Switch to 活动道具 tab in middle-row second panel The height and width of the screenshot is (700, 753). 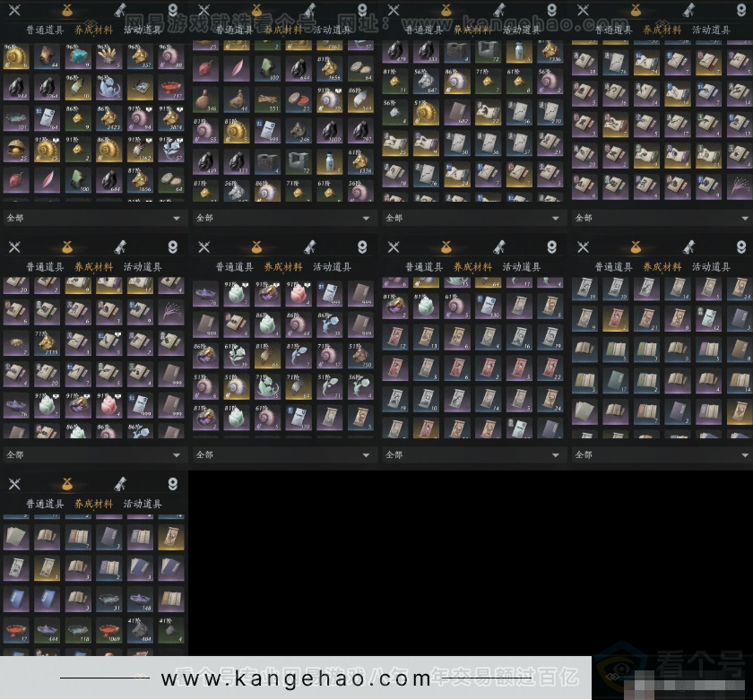332,267
